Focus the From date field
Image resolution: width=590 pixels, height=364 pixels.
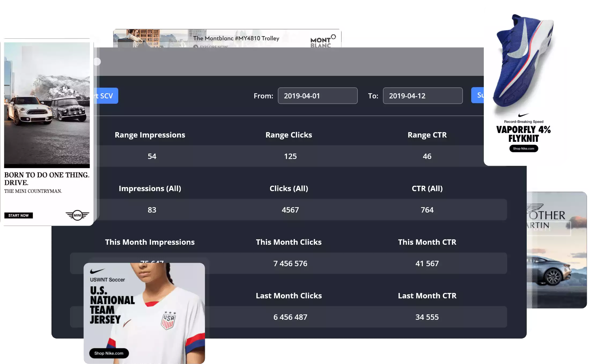point(318,96)
